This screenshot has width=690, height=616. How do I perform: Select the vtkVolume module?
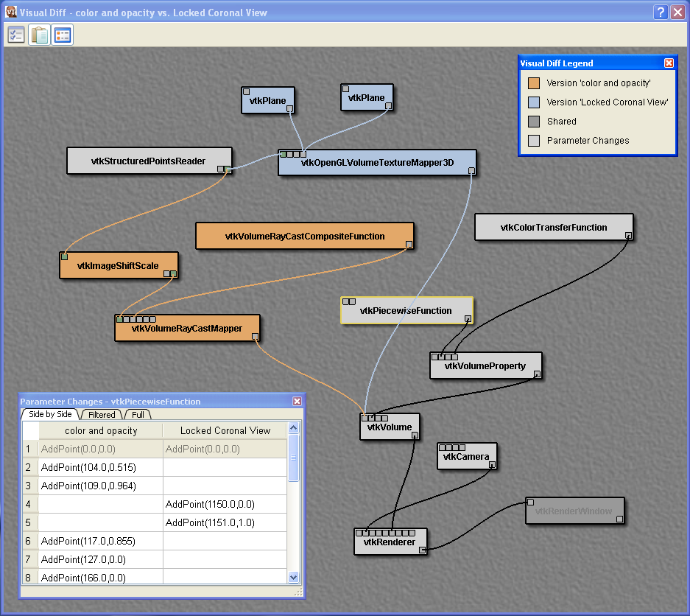[390, 427]
